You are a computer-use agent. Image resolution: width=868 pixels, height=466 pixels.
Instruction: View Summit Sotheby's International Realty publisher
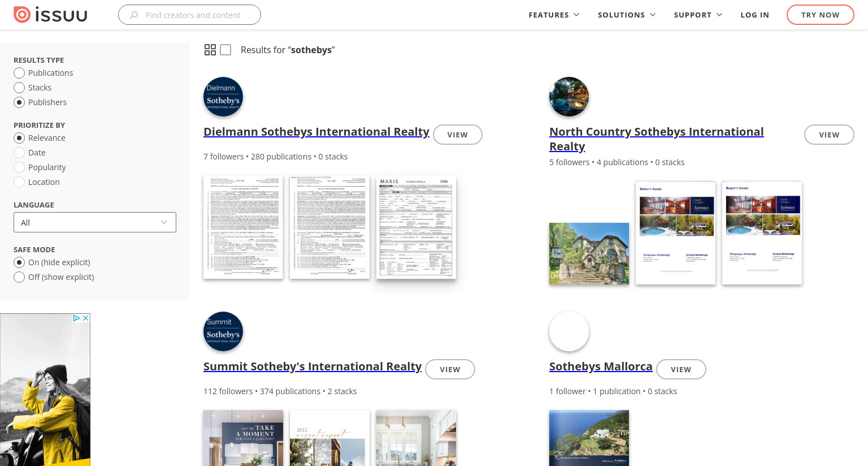click(450, 369)
